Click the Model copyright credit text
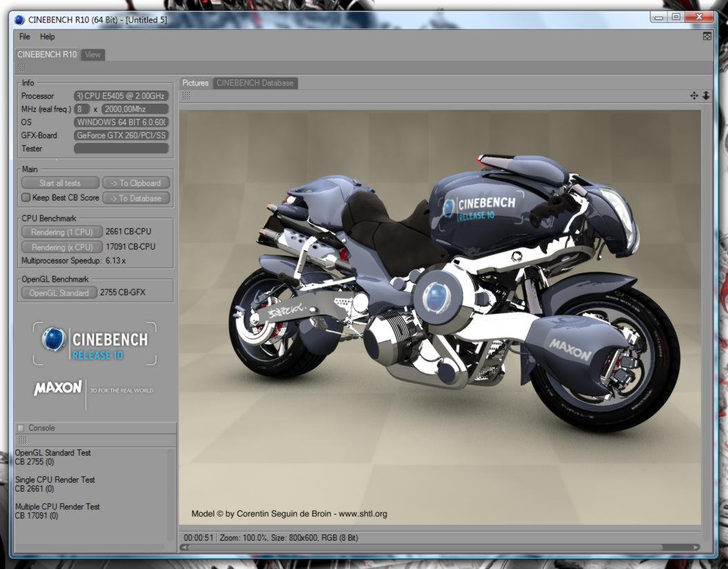 click(289, 514)
